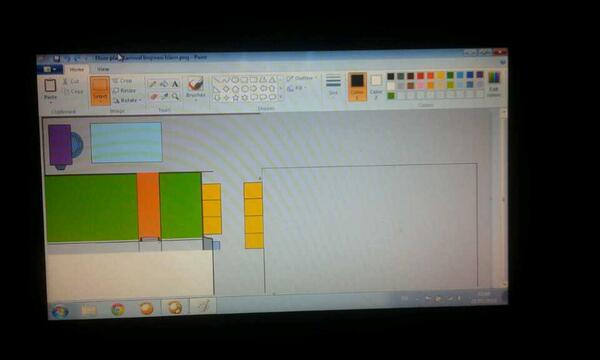Click the Cut command

71,81
